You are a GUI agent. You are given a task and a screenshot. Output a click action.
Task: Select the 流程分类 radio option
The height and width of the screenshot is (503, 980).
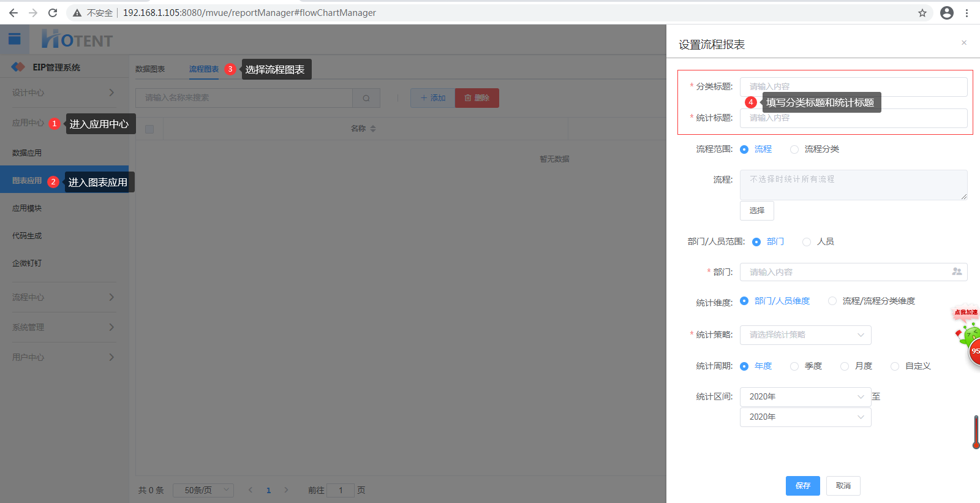point(794,149)
